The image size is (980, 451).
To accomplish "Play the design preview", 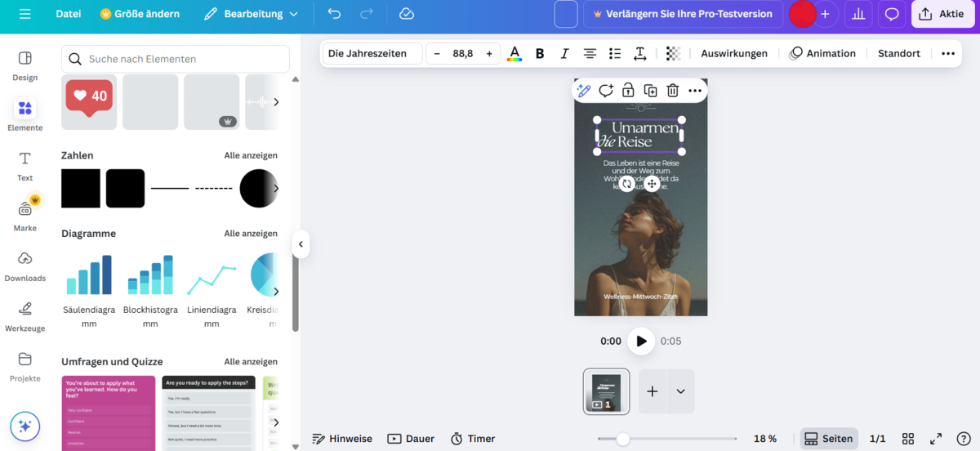I will (641, 341).
